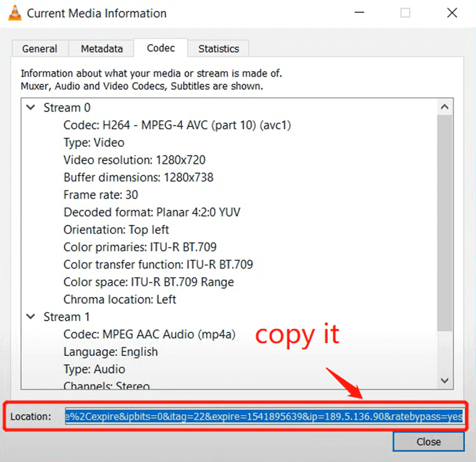The width and height of the screenshot is (476, 462).
Task: Open the Metadata tab
Action: 102,48
